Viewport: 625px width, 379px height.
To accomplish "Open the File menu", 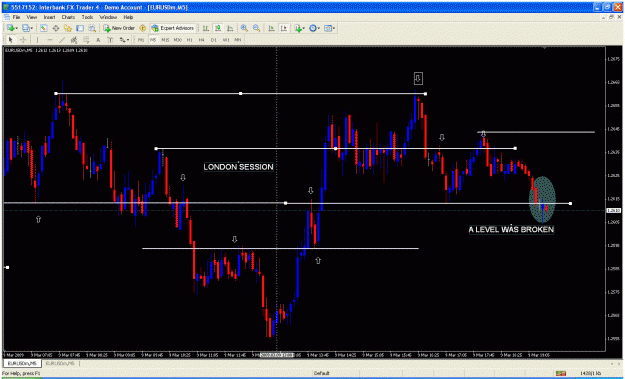I will pos(16,18).
